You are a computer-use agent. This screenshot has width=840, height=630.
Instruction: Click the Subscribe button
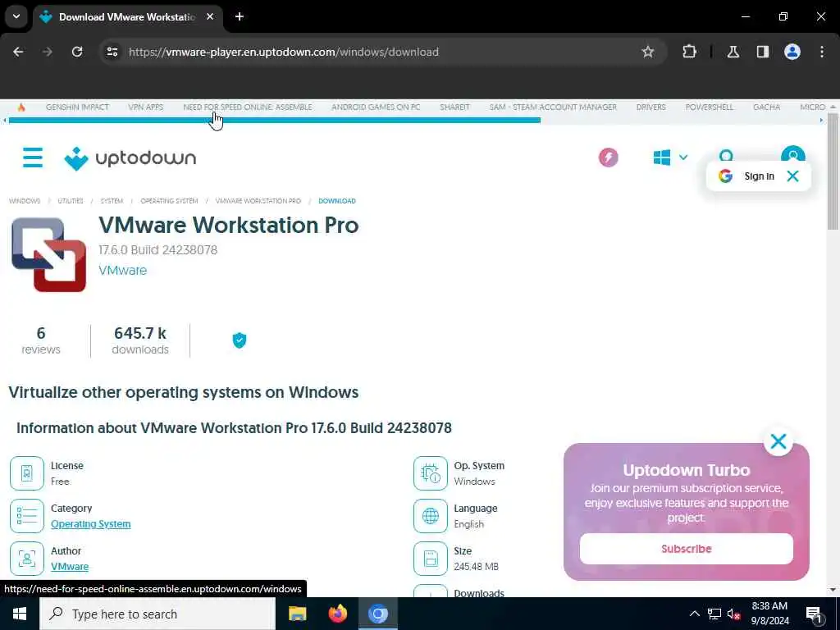687,549
